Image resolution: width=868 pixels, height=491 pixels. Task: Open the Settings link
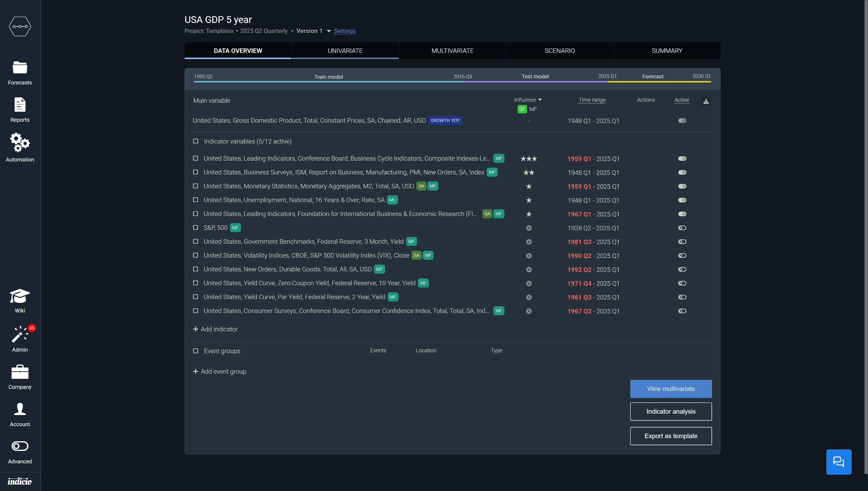[345, 31]
